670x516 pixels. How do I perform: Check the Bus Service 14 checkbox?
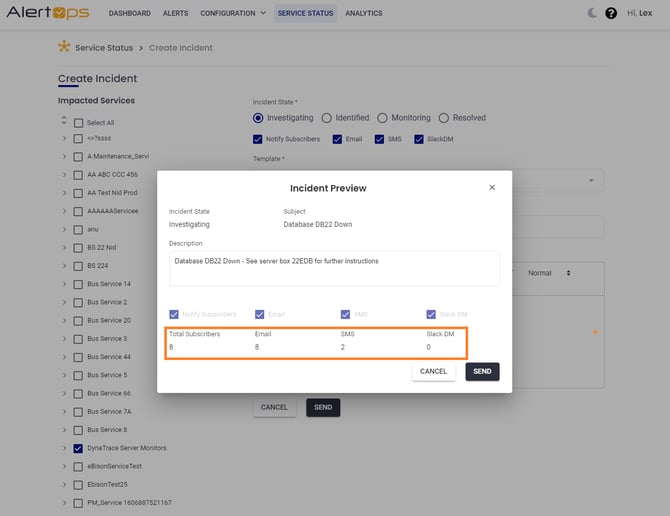pos(78,284)
